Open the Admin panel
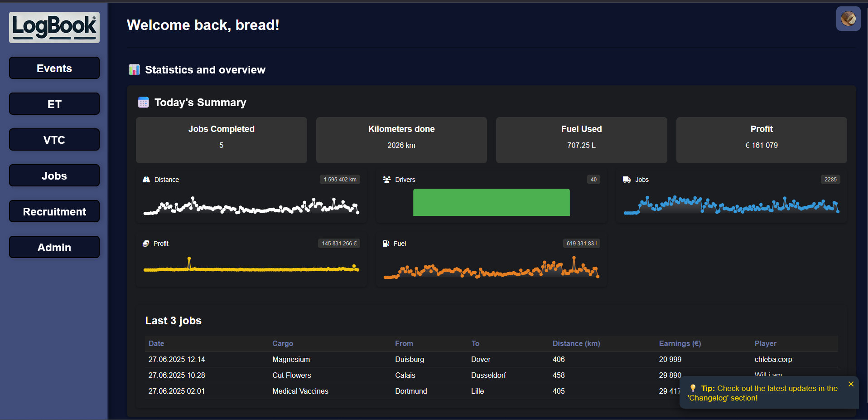The height and width of the screenshot is (420, 868). (54, 247)
